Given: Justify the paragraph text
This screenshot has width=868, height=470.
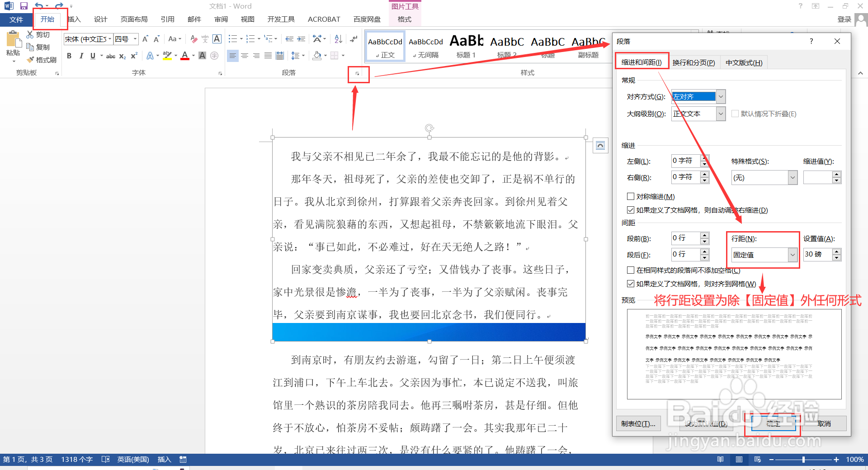Looking at the screenshot, I should [268, 56].
